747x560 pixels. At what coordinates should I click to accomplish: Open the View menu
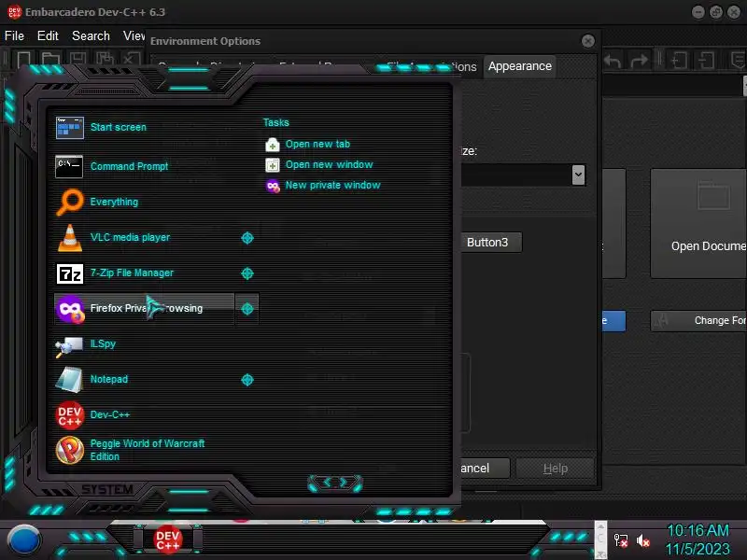[x=134, y=35]
